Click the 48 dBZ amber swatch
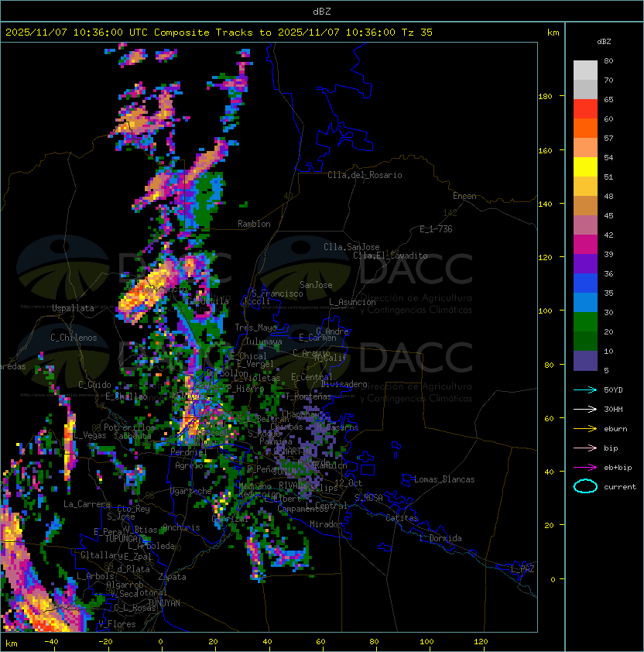644x652 pixels. click(x=585, y=187)
